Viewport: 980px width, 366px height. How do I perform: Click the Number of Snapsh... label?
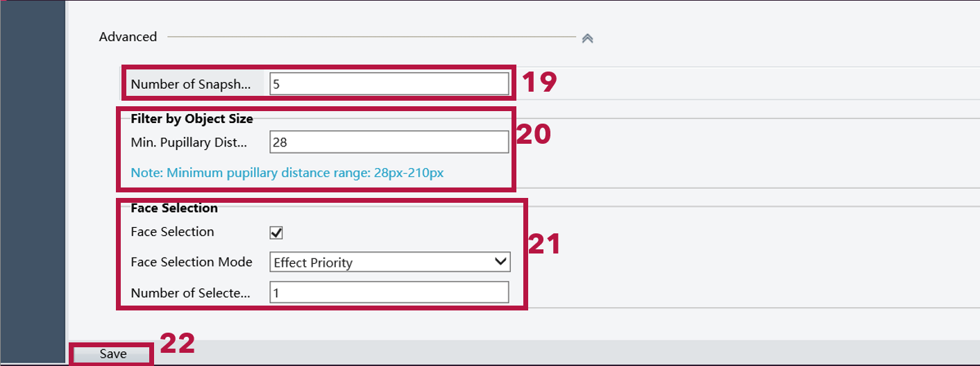pos(190,84)
